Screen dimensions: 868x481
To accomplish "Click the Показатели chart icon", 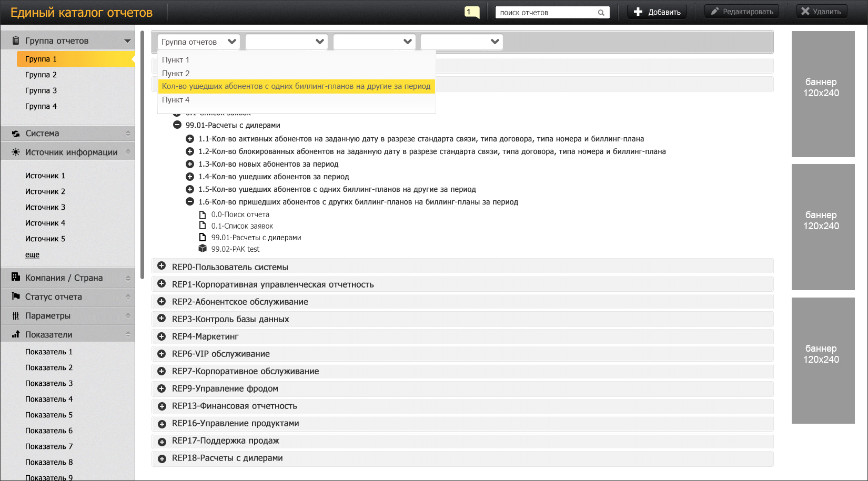I will 16,334.
